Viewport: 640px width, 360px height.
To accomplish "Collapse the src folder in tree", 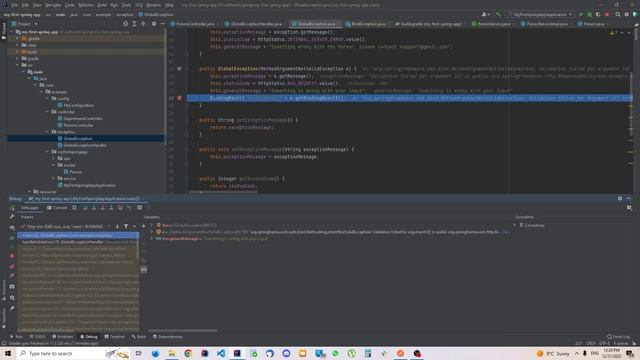I will click(18, 65).
